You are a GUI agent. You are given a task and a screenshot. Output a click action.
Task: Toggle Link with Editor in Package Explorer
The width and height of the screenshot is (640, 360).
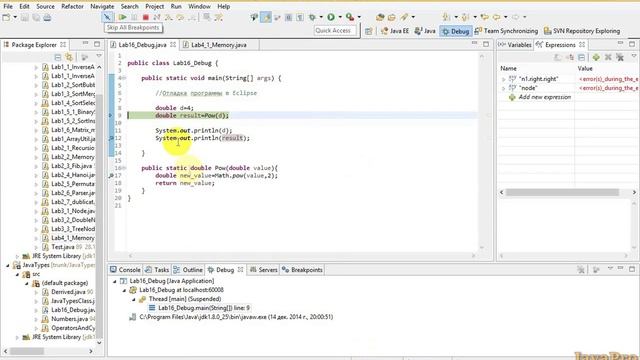pos(69,57)
